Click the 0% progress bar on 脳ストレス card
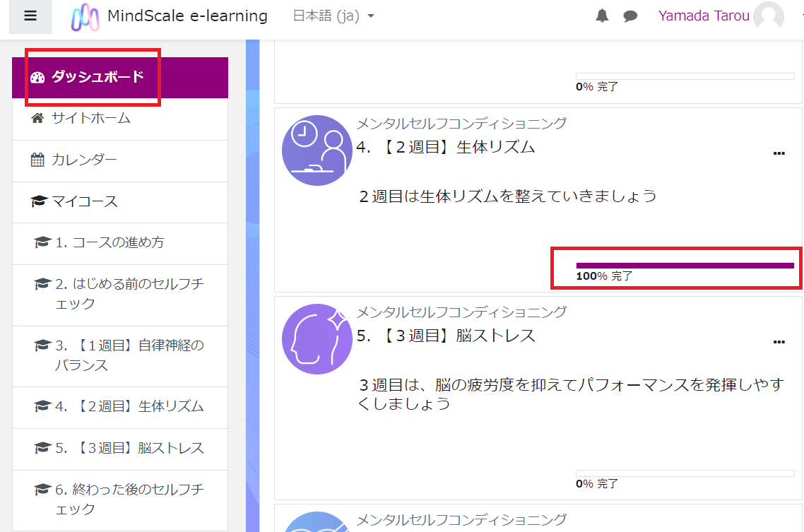 (685, 473)
